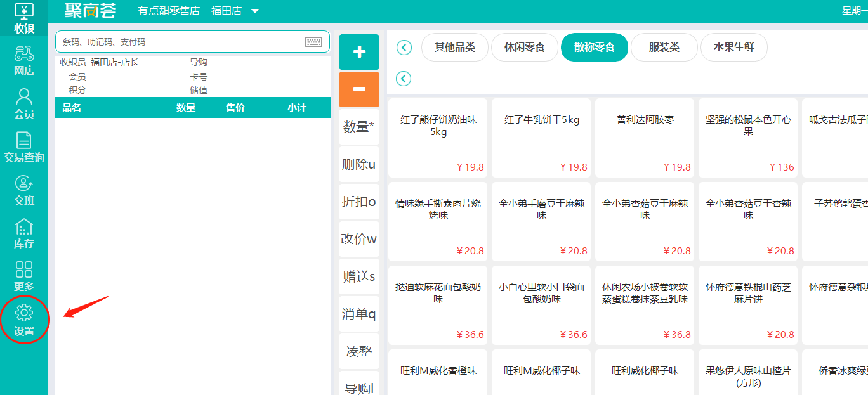Click the 售价 column header

tap(235, 108)
